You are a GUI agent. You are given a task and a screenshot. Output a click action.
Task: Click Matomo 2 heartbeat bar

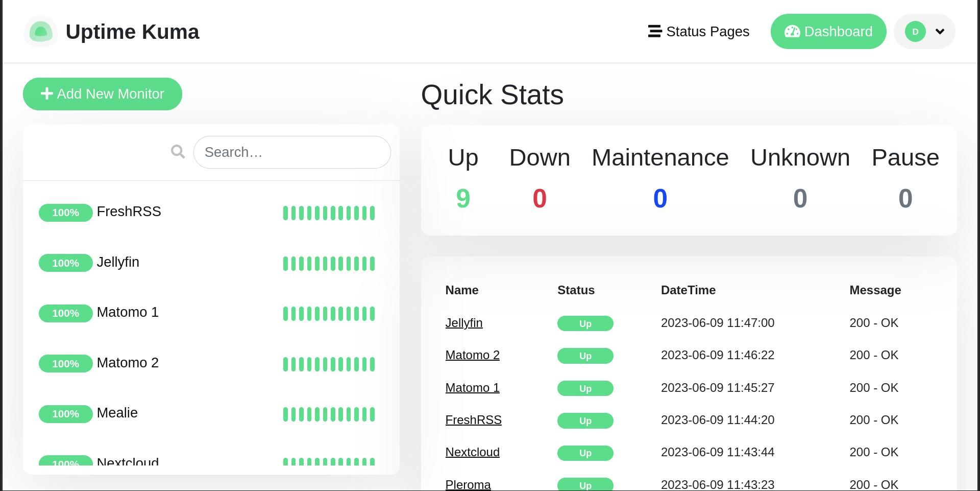[x=329, y=364]
